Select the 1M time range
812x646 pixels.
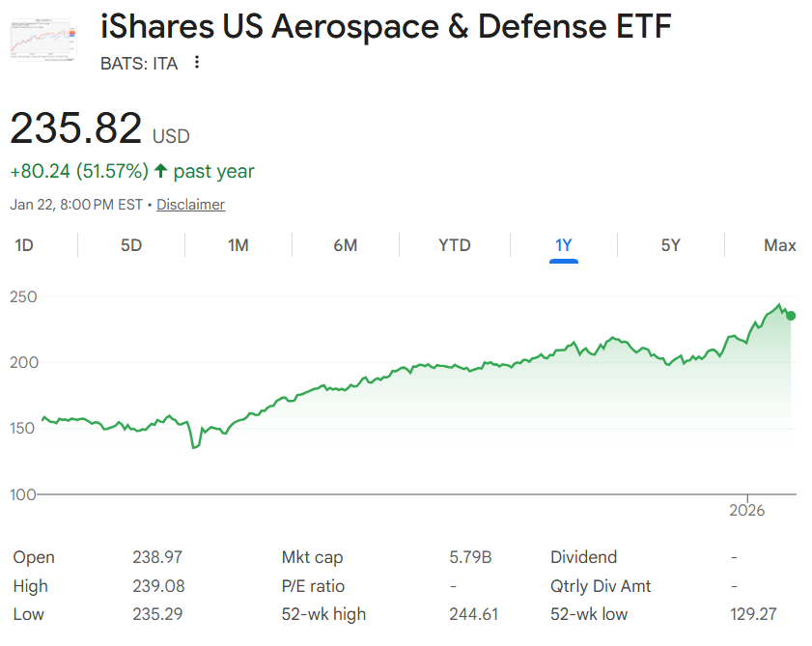coord(238,245)
